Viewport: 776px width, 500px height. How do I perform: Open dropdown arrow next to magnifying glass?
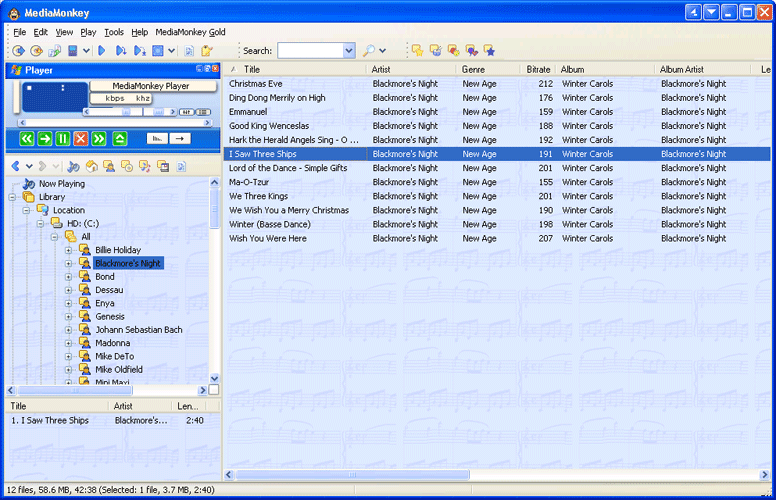tap(382, 50)
